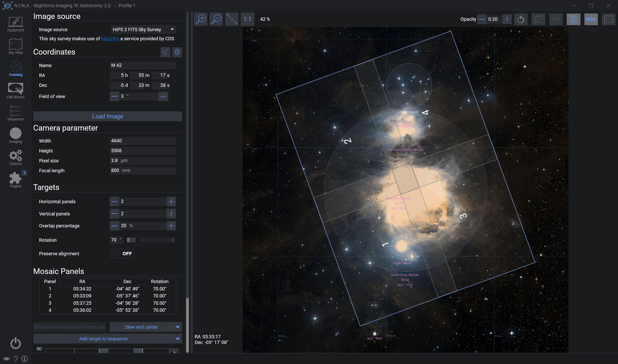Increase the Horizontal panels count

(171, 202)
